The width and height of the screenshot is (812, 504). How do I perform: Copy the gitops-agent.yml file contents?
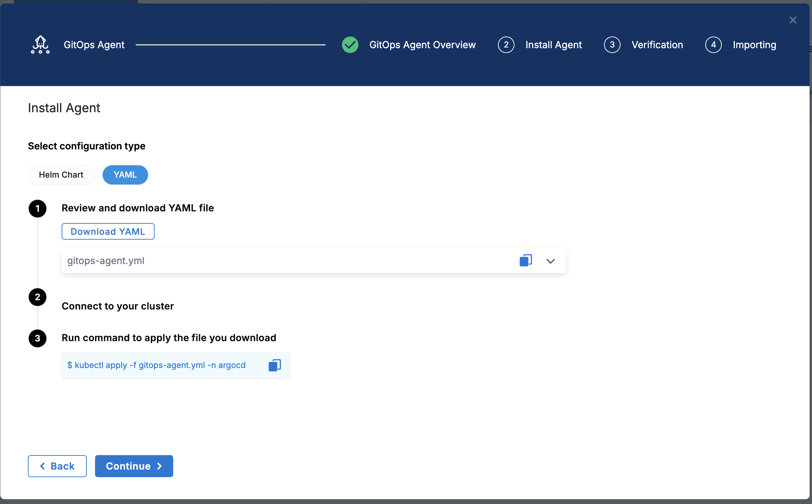tap(525, 261)
